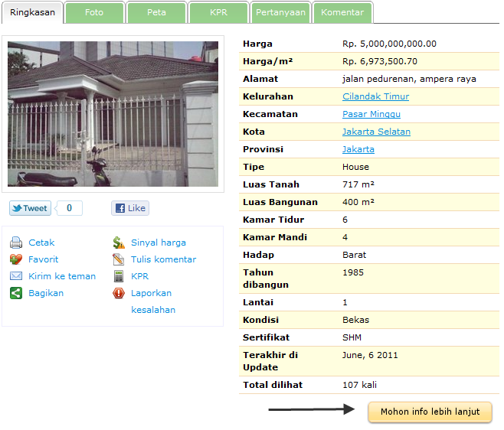The width and height of the screenshot is (504, 430).
Task: Click the Tulis komentar link
Action: (164, 260)
